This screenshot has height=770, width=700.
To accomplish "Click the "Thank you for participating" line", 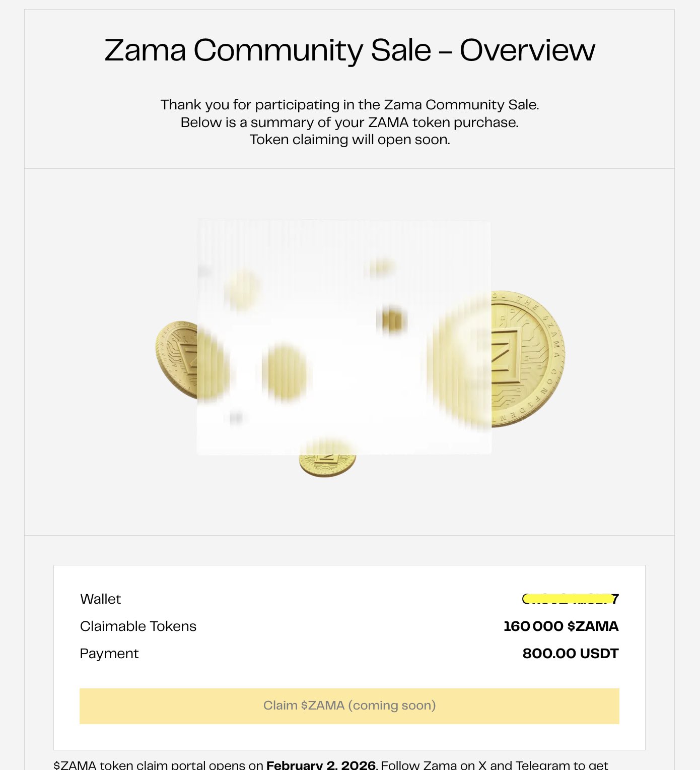I will pyautogui.click(x=349, y=105).
